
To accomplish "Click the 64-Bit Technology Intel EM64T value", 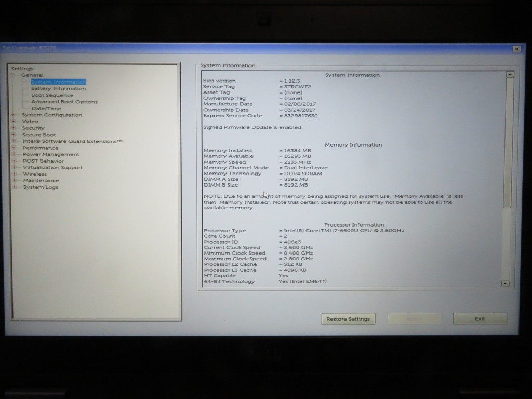I will coord(303,281).
